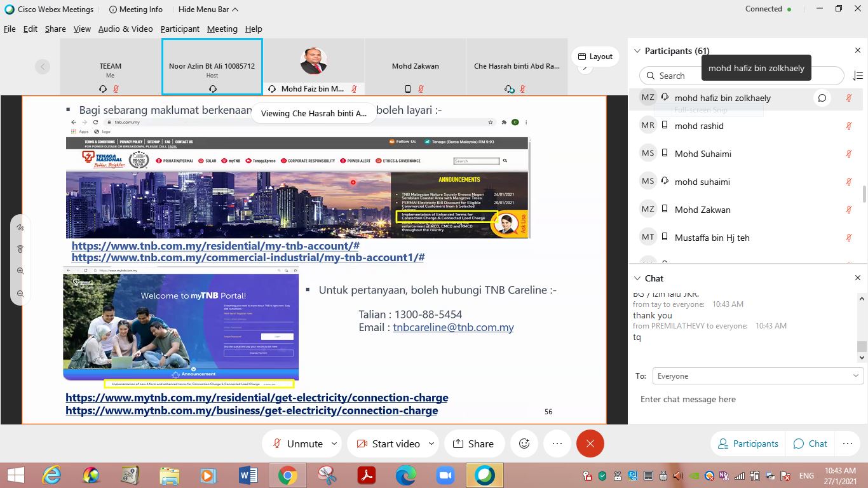The height and width of the screenshot is (488, 868).
Task: Open more options ellipsis beside Share
Action: click(x=557, y=444)
